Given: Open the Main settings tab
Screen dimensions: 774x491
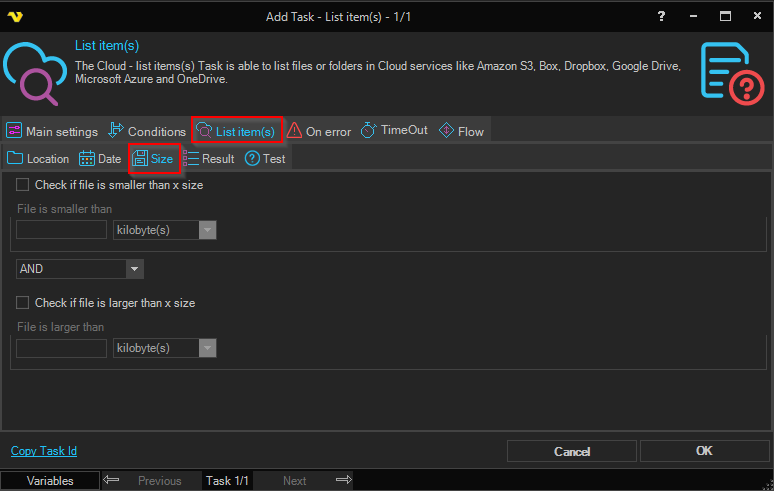Looking at the screenshot, I should (52, 131).
